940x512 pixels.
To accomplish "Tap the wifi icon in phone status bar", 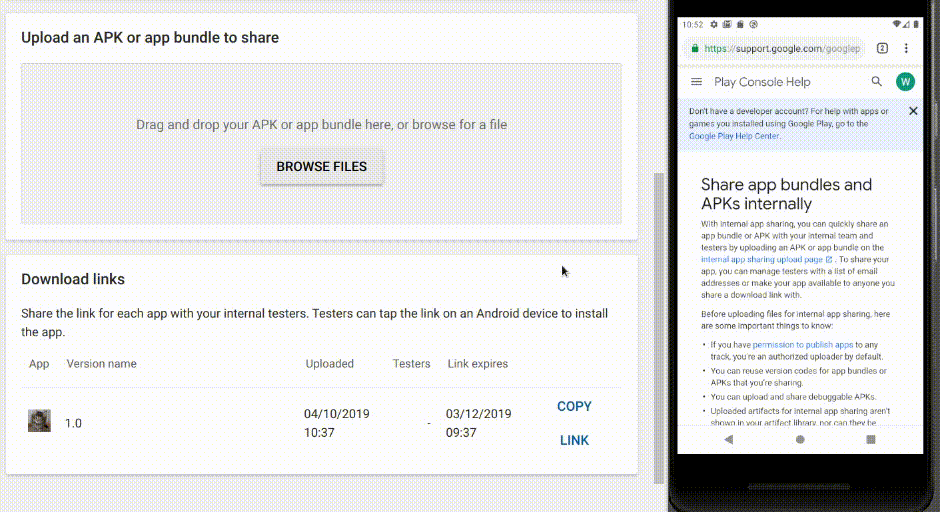I will 896,25.
